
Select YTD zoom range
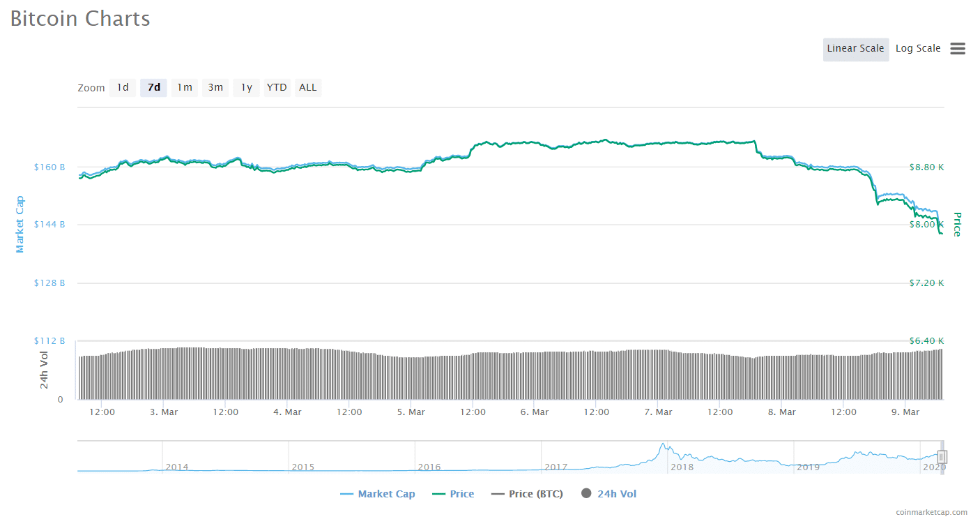coord(277,87)
